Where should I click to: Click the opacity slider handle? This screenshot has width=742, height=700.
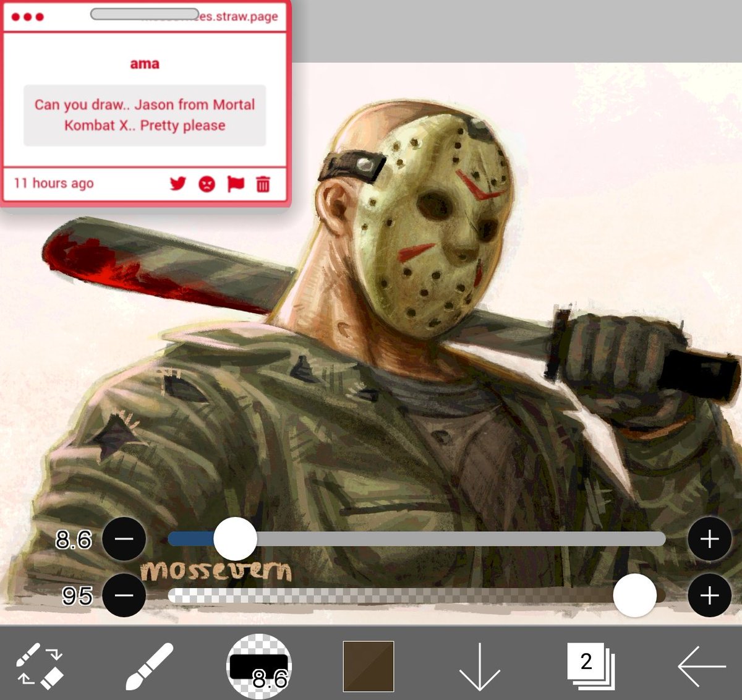coord(634,595)
